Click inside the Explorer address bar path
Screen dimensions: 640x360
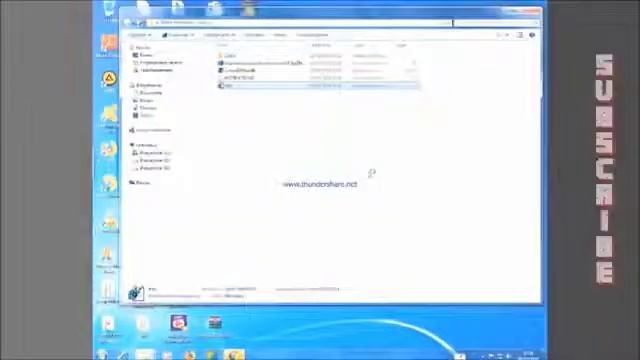coord(300,23)
